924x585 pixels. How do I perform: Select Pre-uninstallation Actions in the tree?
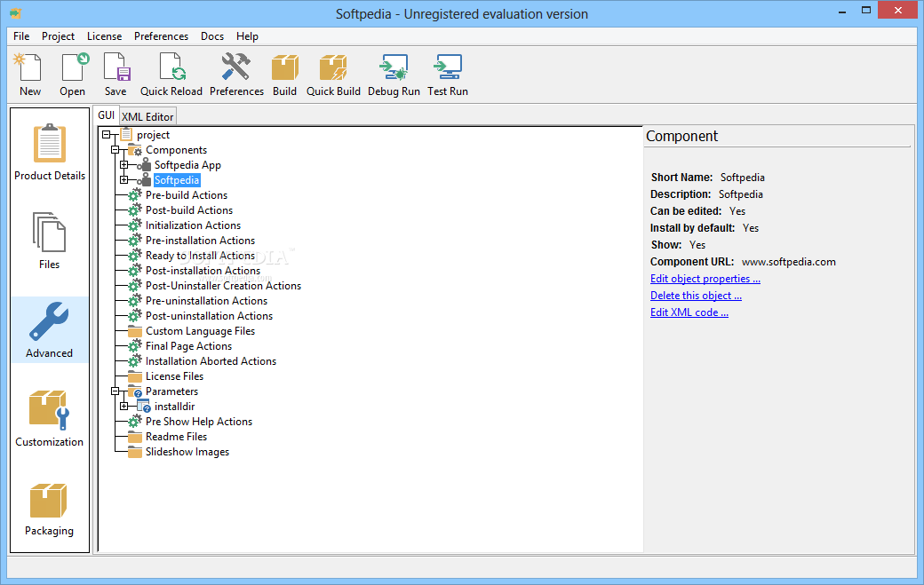(206, 301)
